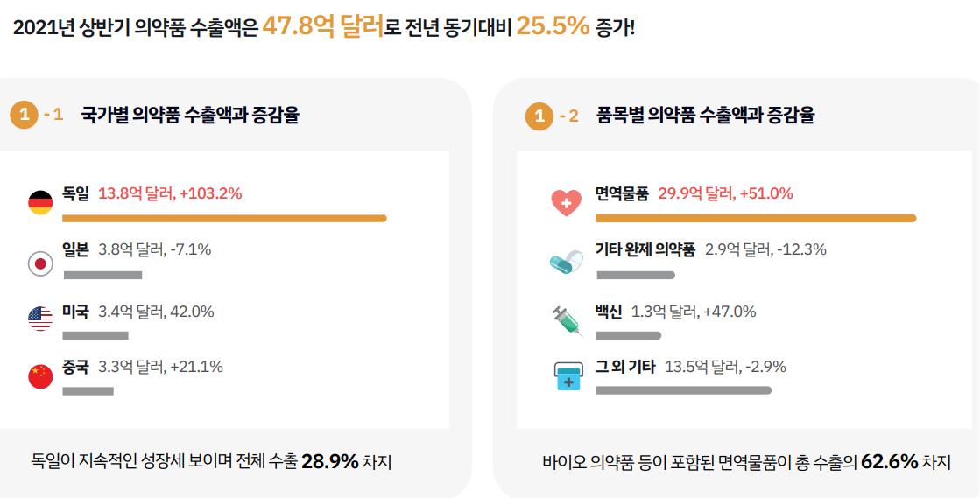Screen dimensions: 980x498
Task: Select the 국가별 의약품 수출액과 증감율 heading
Action: (x=190, y=115)
